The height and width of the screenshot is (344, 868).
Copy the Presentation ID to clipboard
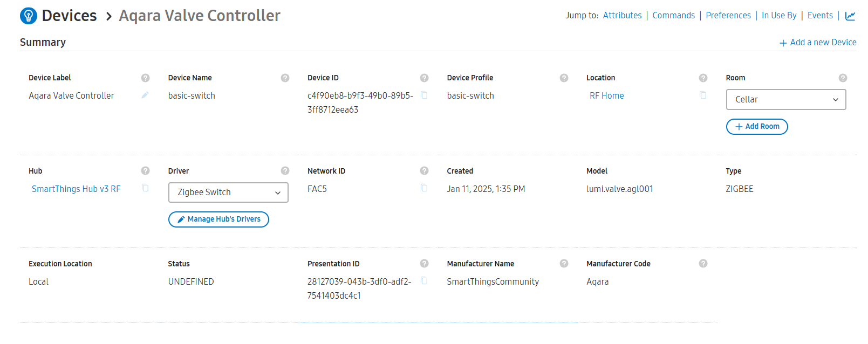424,281
